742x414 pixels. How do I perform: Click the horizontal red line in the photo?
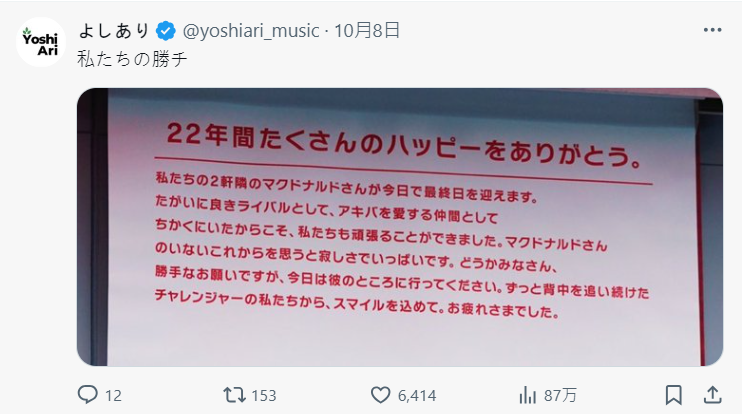click(404, 170)
